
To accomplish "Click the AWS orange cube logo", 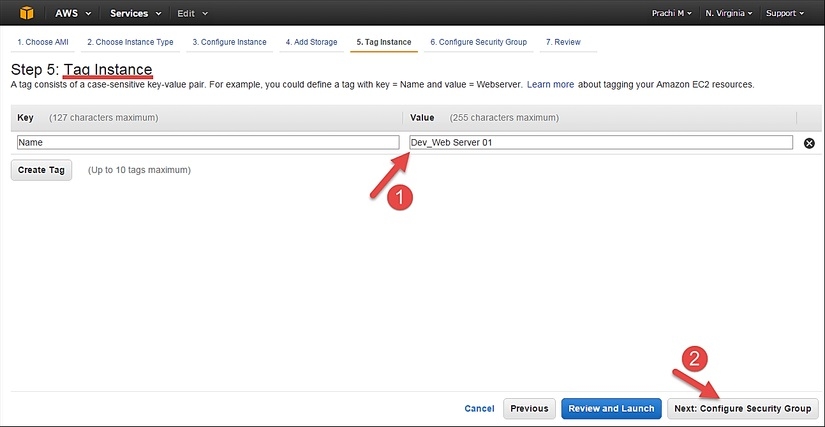I will (26, 13).
